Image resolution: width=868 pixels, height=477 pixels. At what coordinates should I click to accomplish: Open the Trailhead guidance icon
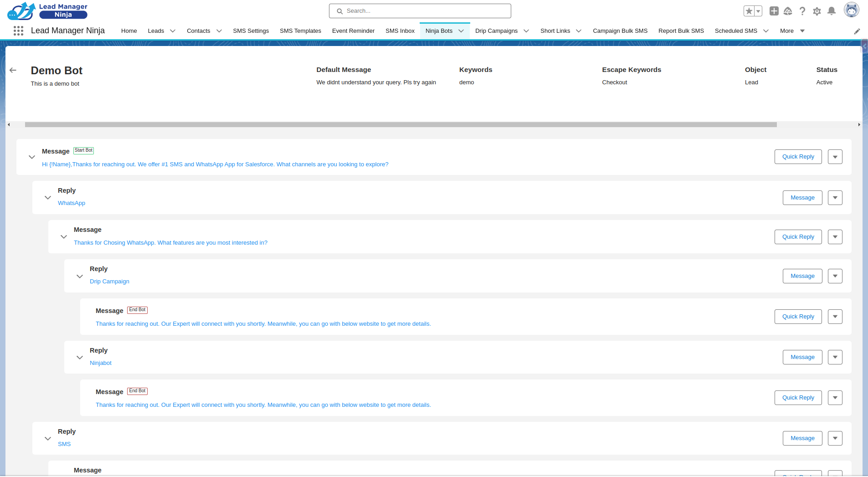[788, 11]
